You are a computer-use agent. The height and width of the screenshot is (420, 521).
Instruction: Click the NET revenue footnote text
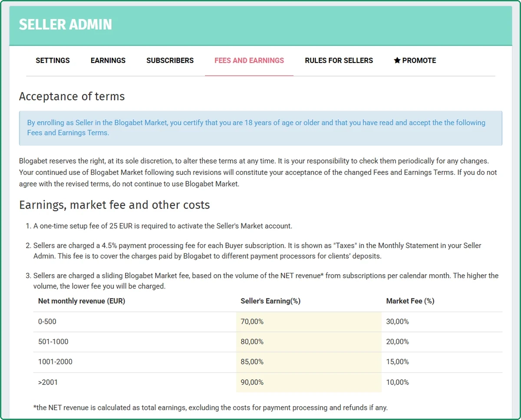(211, 408)
